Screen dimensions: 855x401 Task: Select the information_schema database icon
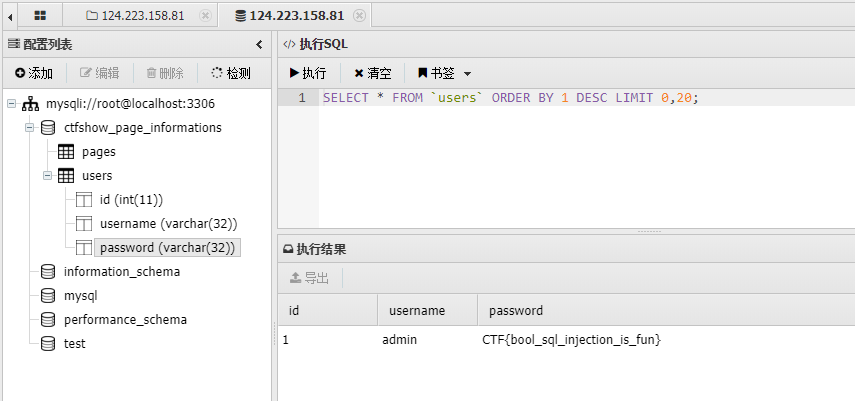point(48,272)
